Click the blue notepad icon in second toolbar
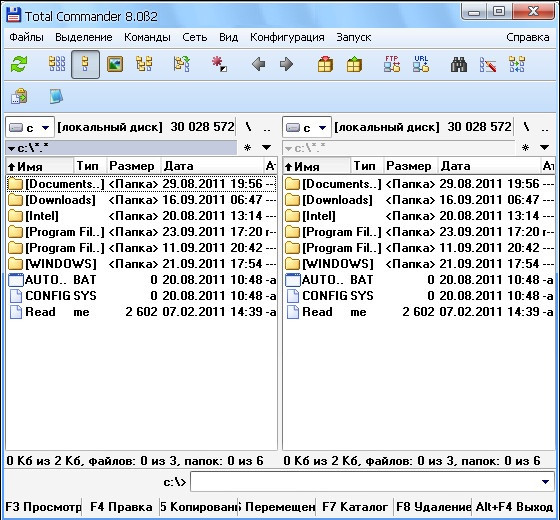The image size is (560, 520). click(x=56, y=96)
